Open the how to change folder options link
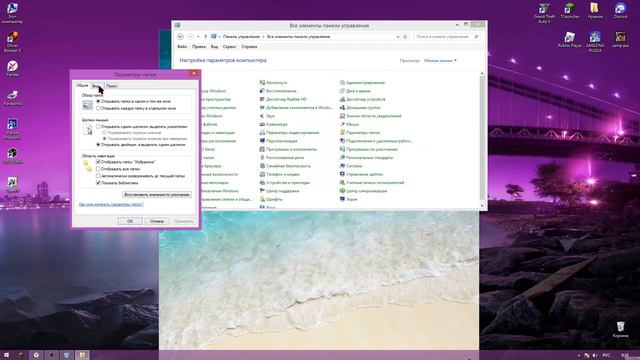The width and height of the screenshot is (640, 360). click(111, 204)
